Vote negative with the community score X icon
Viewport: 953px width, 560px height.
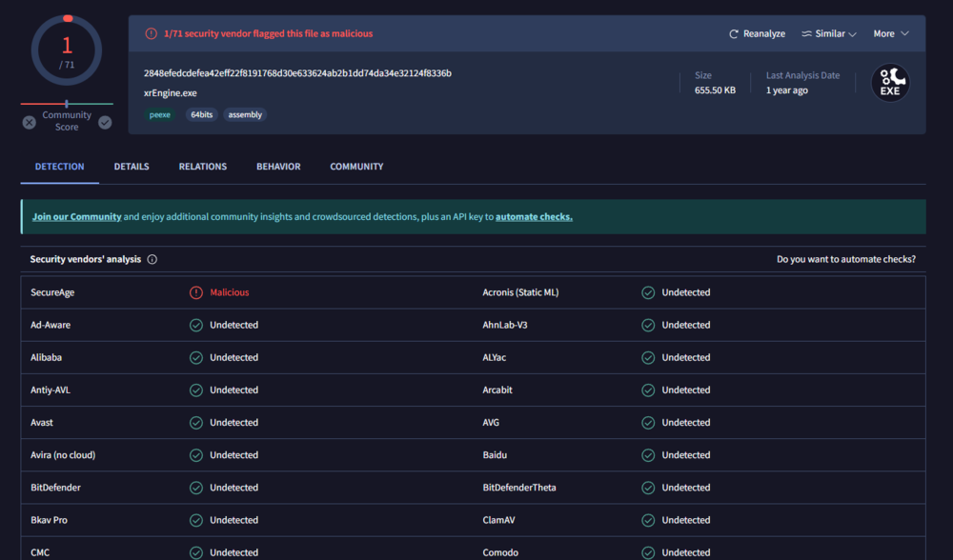[30, 122]
